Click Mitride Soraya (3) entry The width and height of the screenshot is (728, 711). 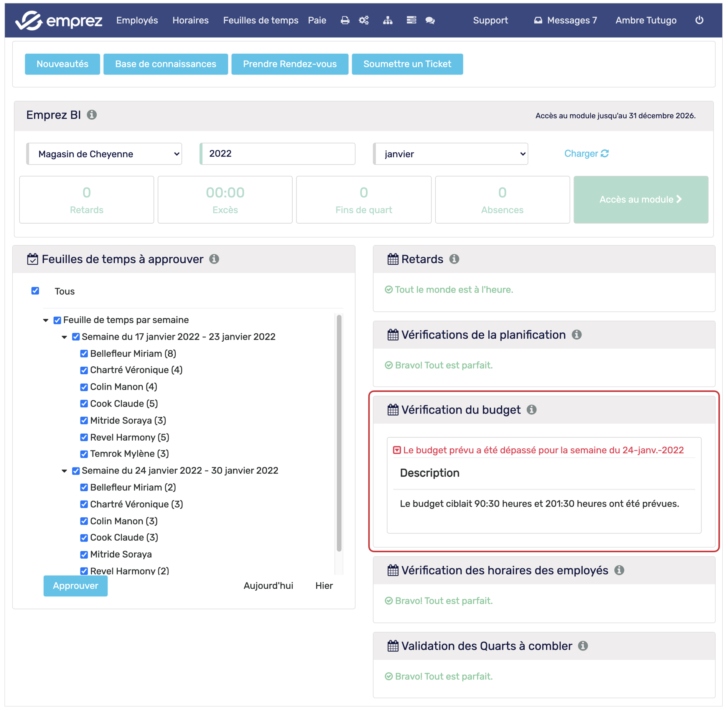pyautogui.click(x=128, y=421)
